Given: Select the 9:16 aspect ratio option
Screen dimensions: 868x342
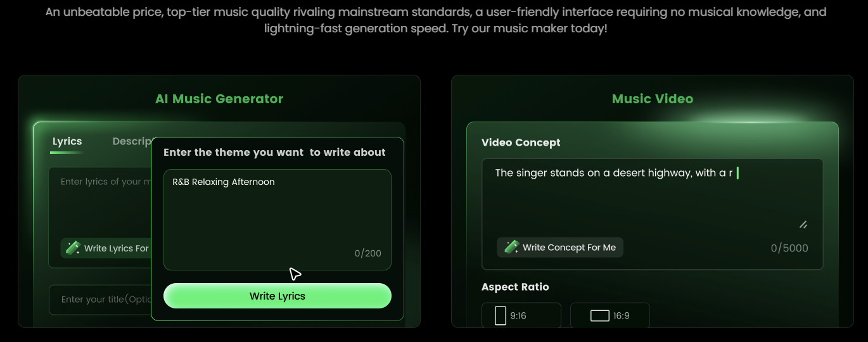Looking at the screenshot, I should (x=521, y=315).
